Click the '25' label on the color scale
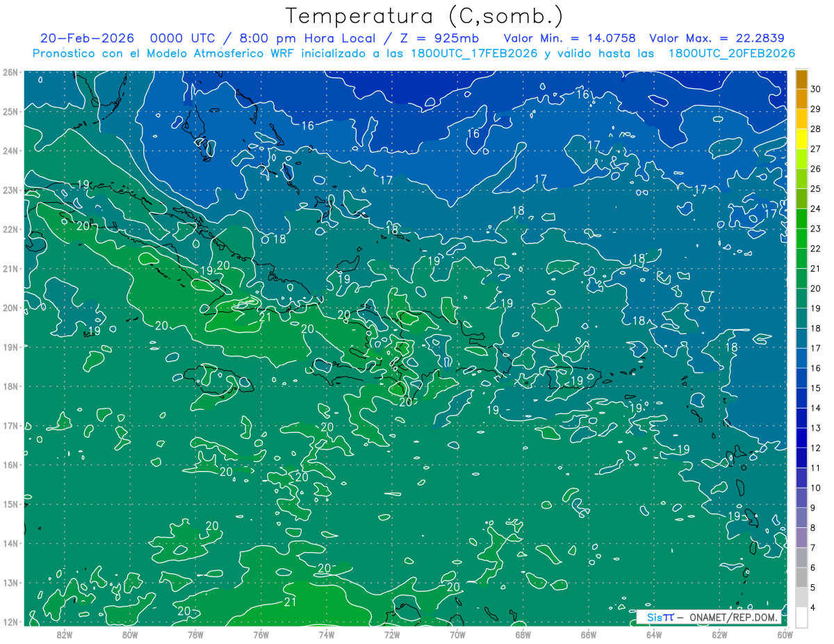This screenshot has width=834, height=644. click(x=816, y=189)
